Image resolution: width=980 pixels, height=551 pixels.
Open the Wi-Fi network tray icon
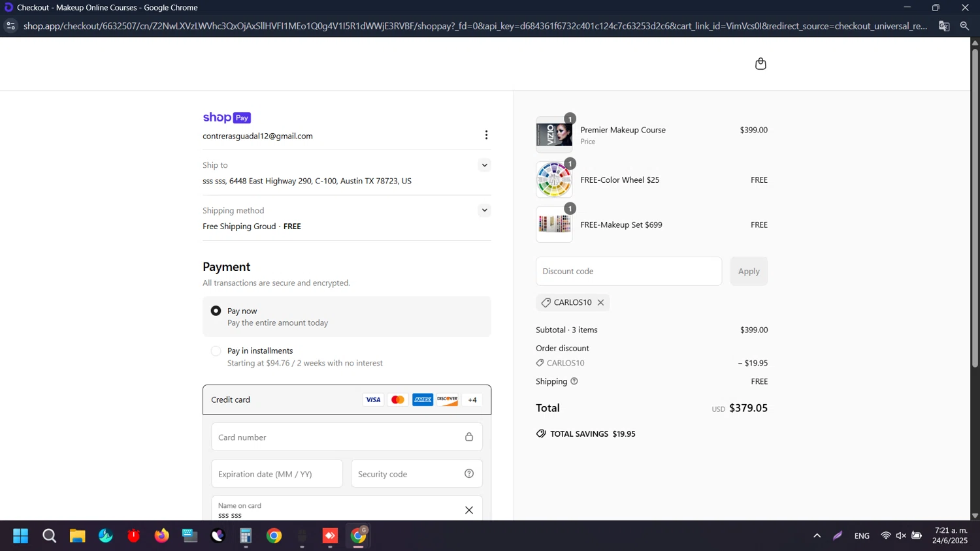click(886, 536)
